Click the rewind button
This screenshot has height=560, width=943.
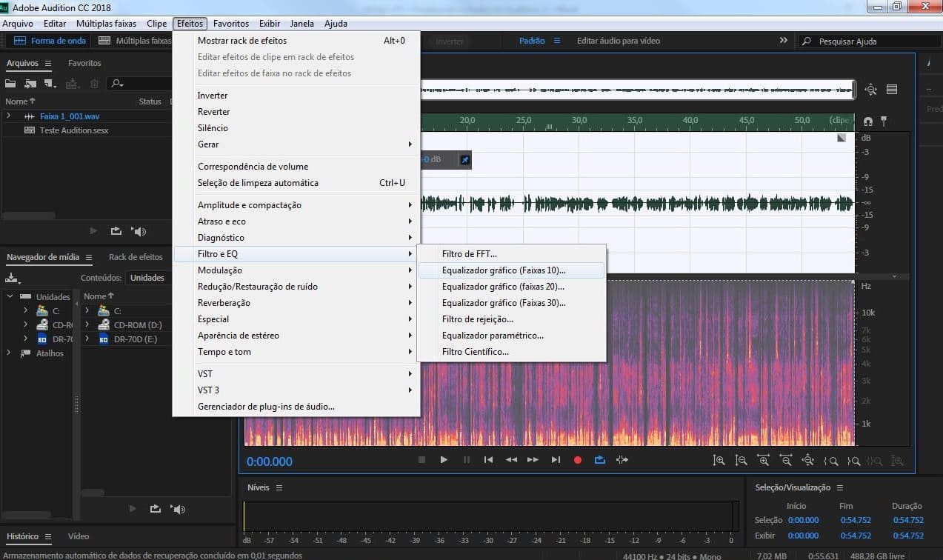511,460
